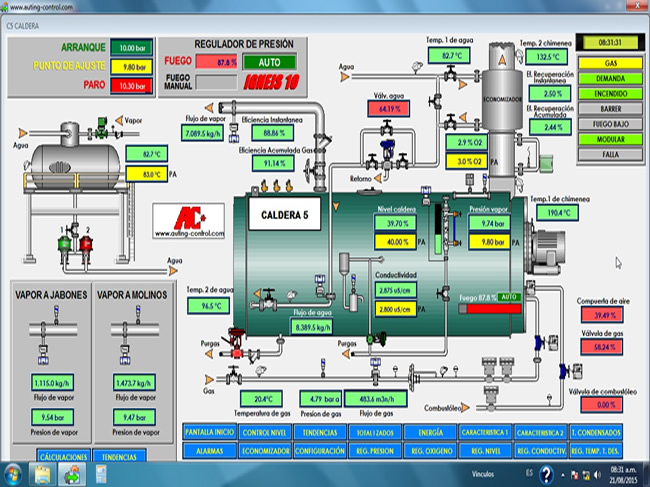The height and width of the screenshot is (487, 650).
Task: Open the Windows Start menu
Action: [15, 473]
